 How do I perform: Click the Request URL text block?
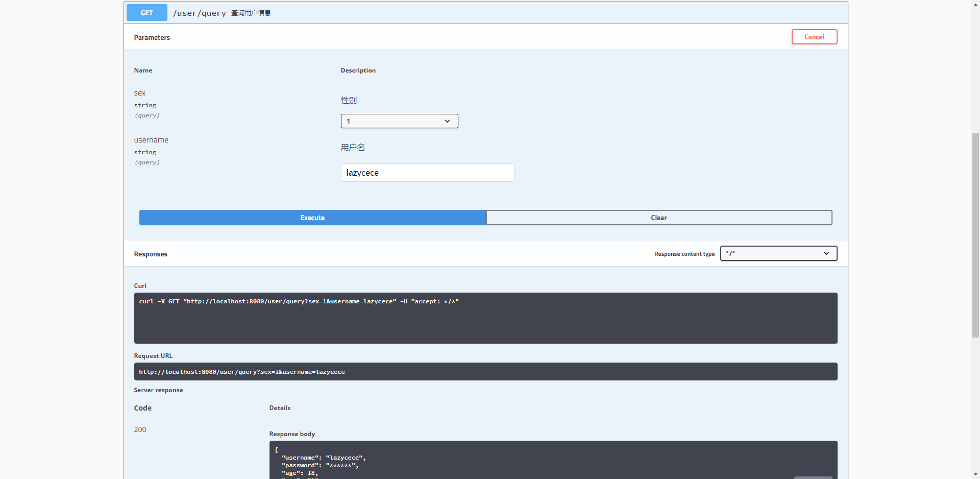[x=485, y=371]
